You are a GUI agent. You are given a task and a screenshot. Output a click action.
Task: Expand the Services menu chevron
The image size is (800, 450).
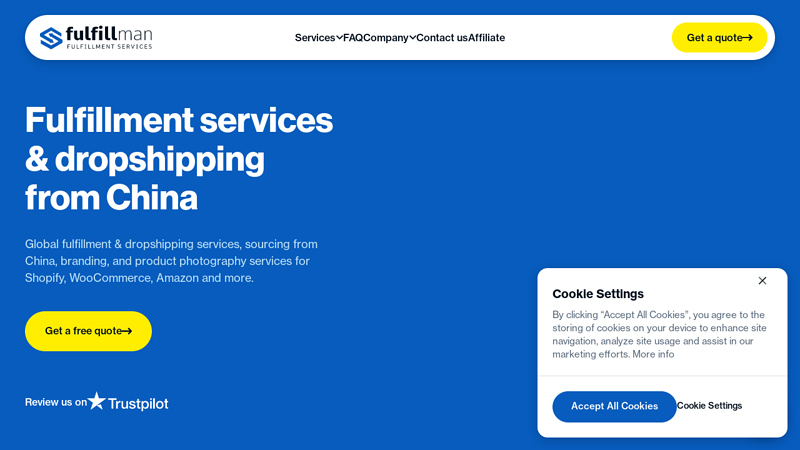click(339, 38)
